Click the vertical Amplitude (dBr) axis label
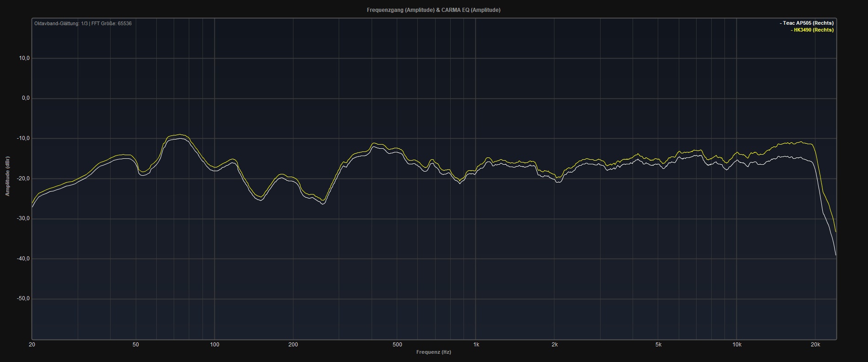Image resolution: width=868 pixels, height=362 pixels. [x=7, y=176]
